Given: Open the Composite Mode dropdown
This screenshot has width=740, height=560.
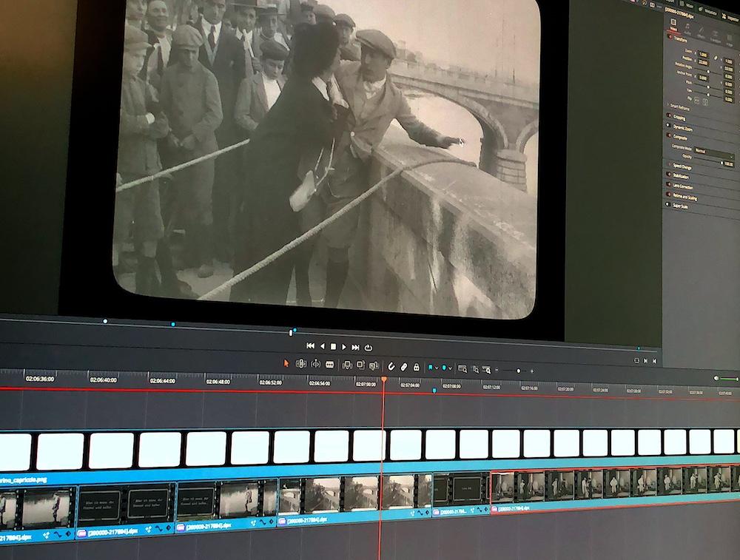Looking at the screenshot, I should [714, 154].
